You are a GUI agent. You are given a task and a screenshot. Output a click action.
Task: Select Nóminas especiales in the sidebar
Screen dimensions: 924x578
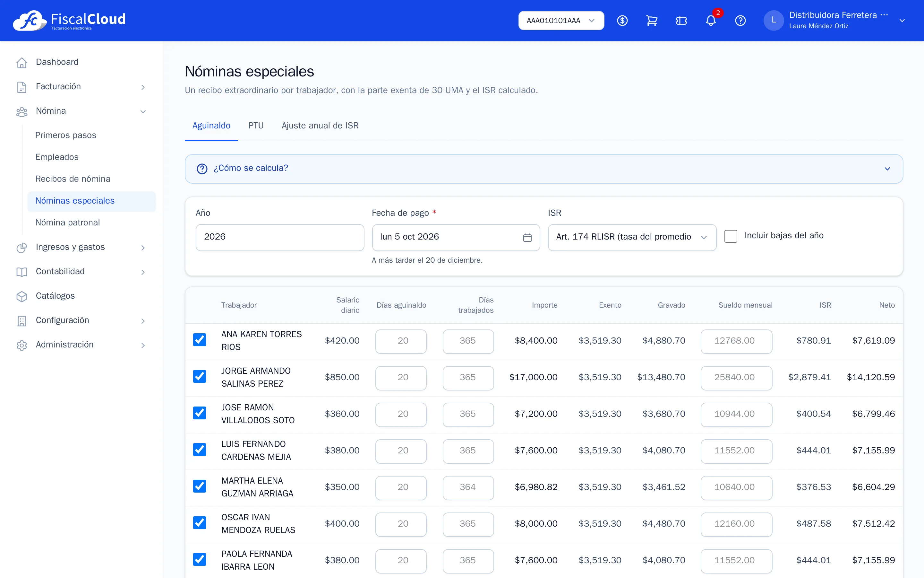[92, 201]
